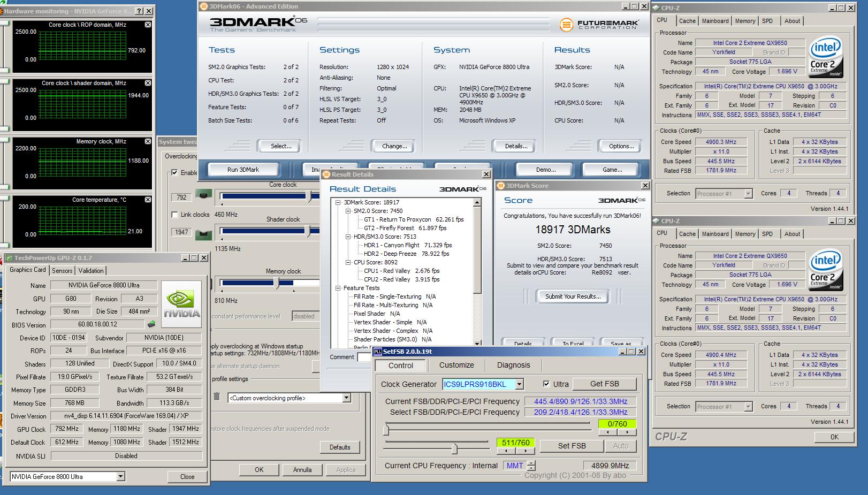Click the Get FSB button

point(604,384)
